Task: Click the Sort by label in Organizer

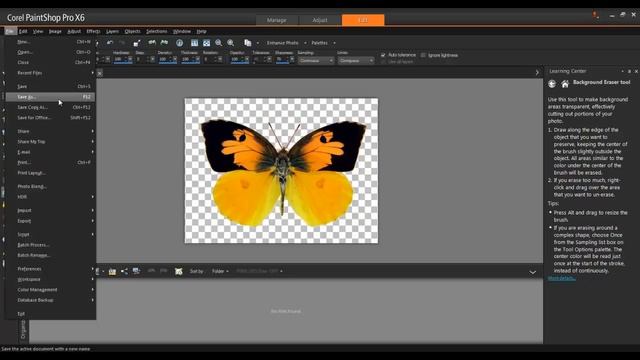Action: point(196,271)
